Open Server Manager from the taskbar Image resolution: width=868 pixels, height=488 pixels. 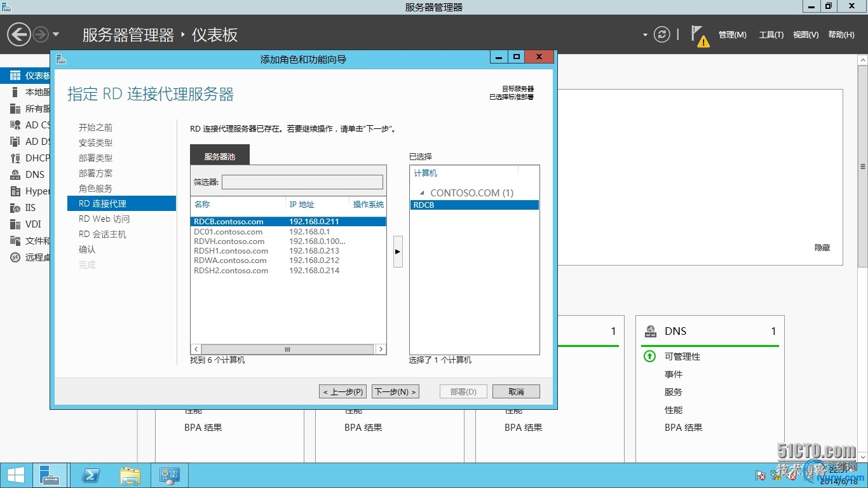(50, 475)
